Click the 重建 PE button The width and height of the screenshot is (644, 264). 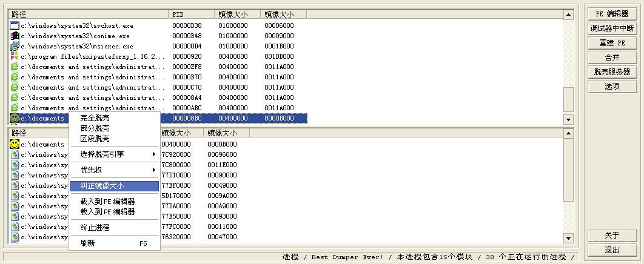612,42
